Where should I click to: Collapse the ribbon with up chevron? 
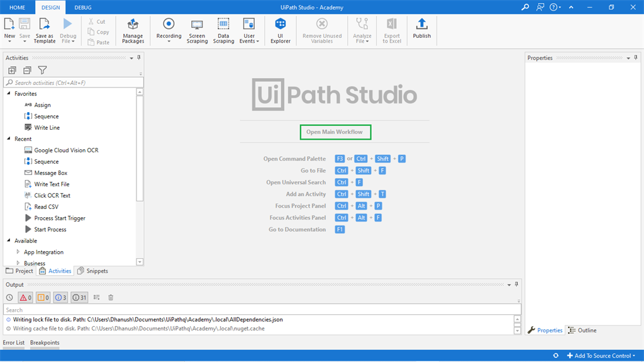571,8
